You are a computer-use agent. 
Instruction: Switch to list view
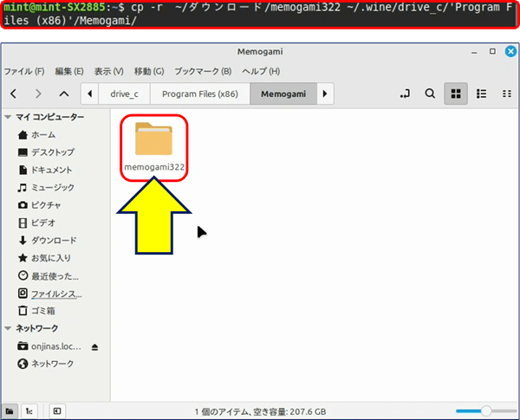click(x=481, y=94)
